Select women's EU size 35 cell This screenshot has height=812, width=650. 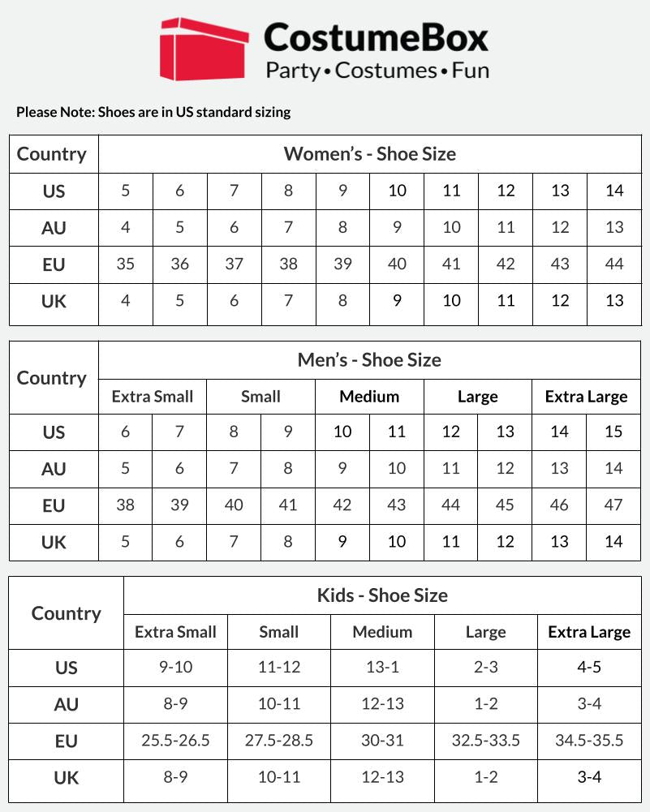pos(125,264)
